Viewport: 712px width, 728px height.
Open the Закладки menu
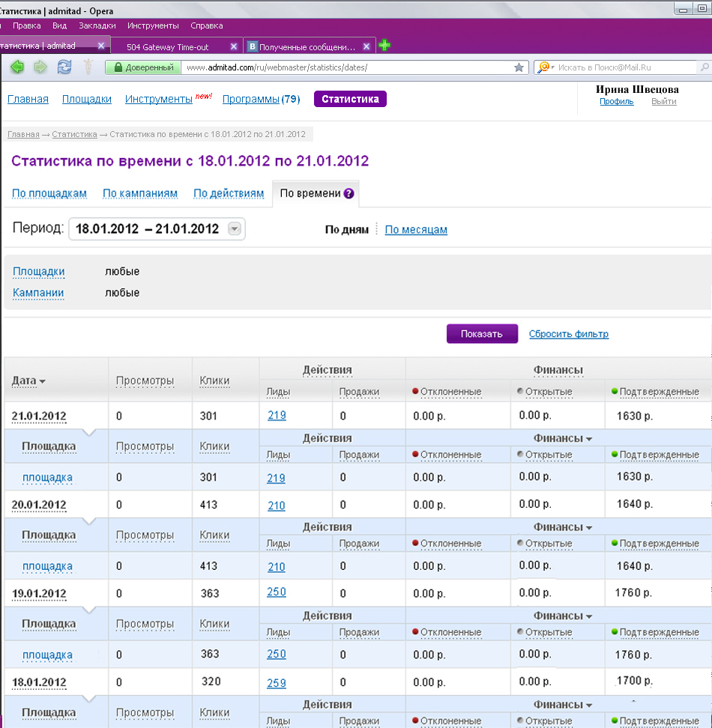click(97, 25)
